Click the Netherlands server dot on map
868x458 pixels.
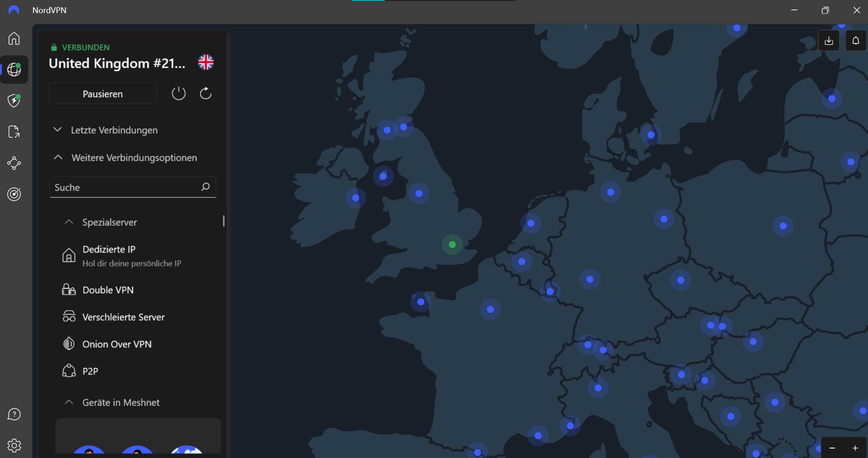pyautogui.click(x=531, y=223)
